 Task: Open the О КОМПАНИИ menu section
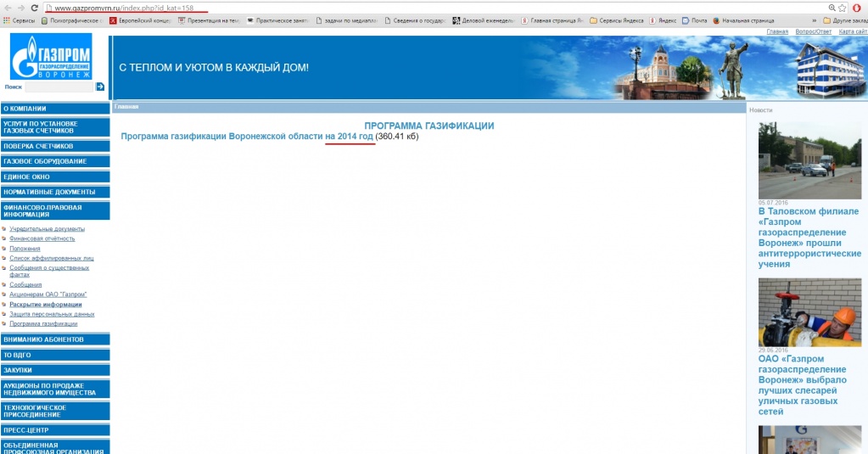pos(55,109)
